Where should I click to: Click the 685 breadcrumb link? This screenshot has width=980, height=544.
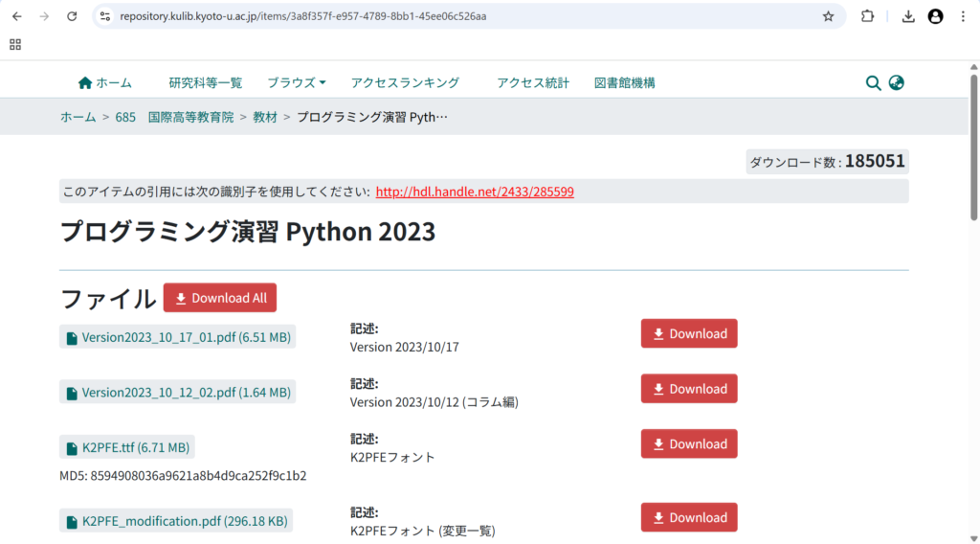[x=125, y=117]
